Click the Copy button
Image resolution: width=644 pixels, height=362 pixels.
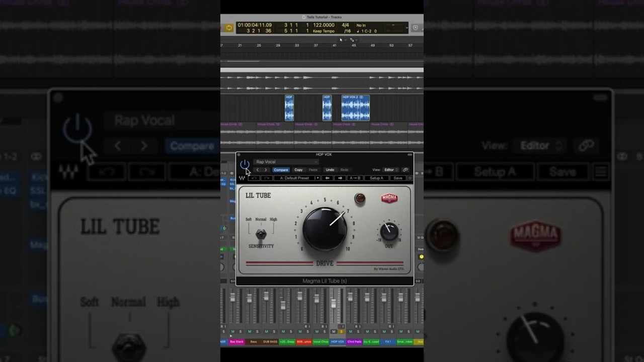(x=299, y=170)
